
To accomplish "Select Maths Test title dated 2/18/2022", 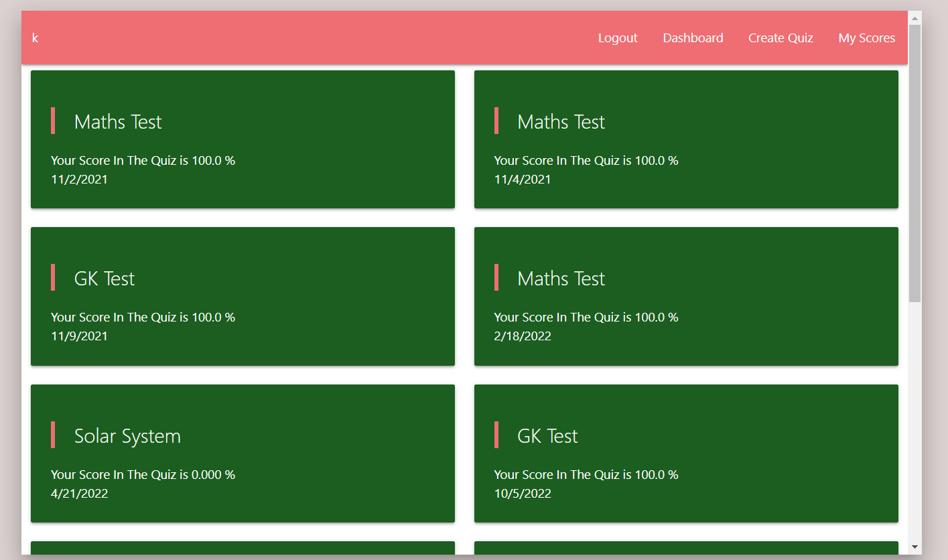I will (561, 279).
